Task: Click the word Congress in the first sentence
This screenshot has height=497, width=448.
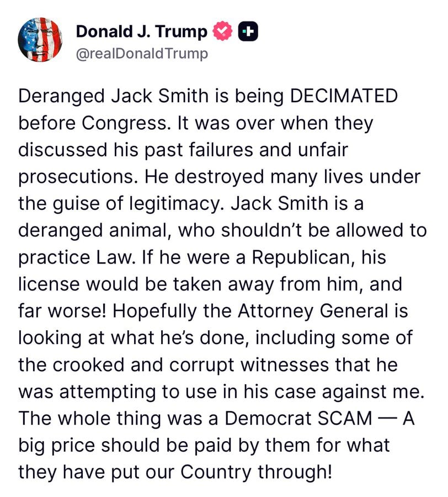Action: click(x=83, y=122)
